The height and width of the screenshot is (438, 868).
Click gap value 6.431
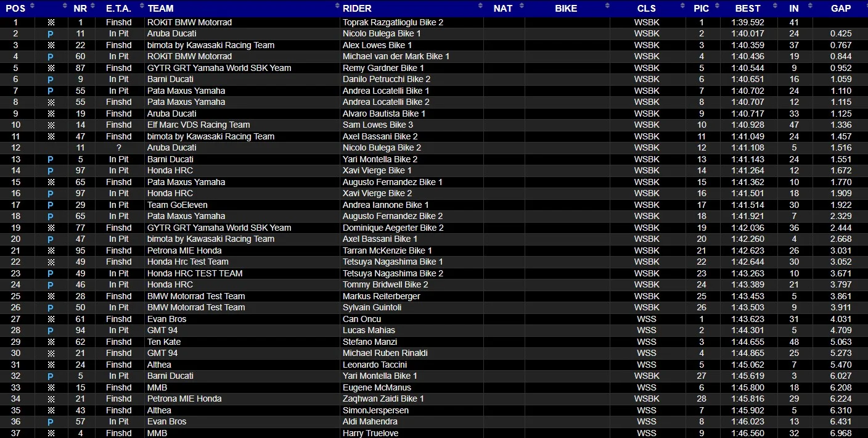pyautogui.click(x=841, y=422)
